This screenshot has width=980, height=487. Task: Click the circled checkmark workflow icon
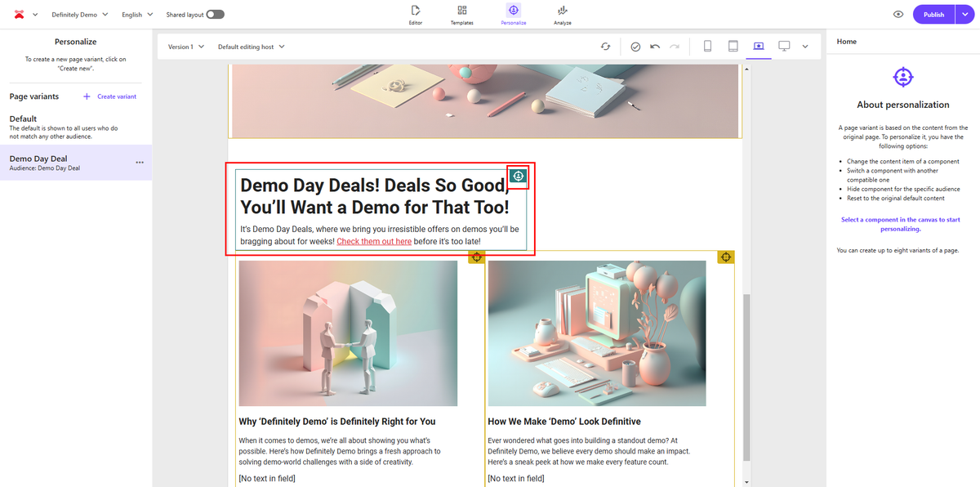635,47
